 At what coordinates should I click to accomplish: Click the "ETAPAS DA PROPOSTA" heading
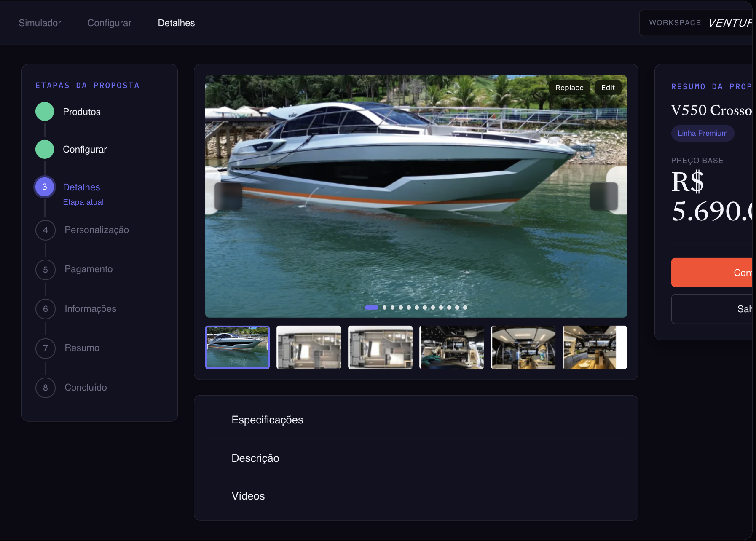point(87,86)
